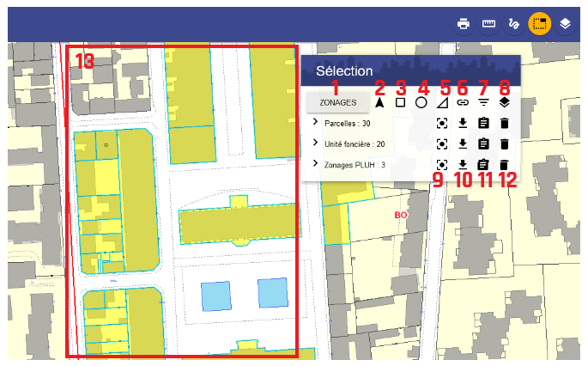
Task: Download the Parcelles selection
Action: click(x=463, y=123)
